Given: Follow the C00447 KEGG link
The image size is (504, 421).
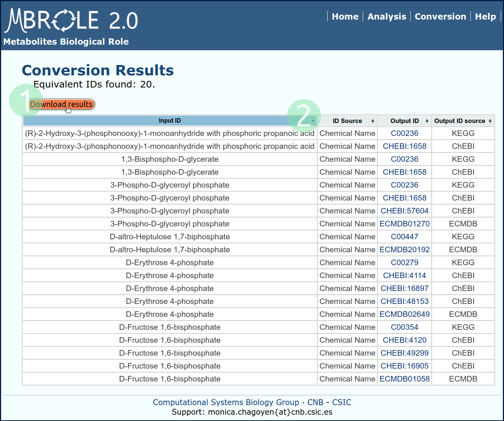Looking at the screenshot, I should [404, 237].
